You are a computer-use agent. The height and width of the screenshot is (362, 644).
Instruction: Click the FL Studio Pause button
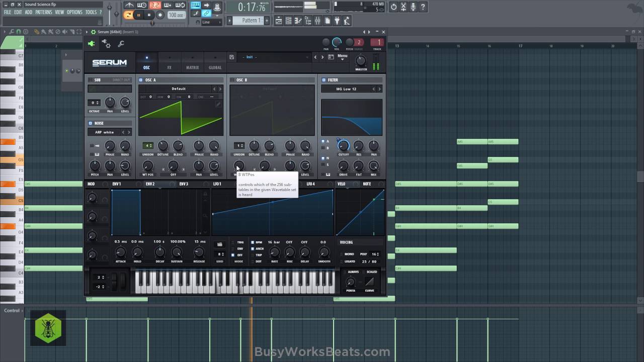point(138,15)
